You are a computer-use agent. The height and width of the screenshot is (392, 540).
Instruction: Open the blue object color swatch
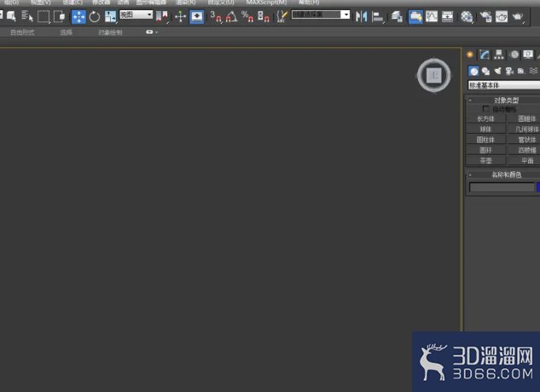click(x=538, y=187)
